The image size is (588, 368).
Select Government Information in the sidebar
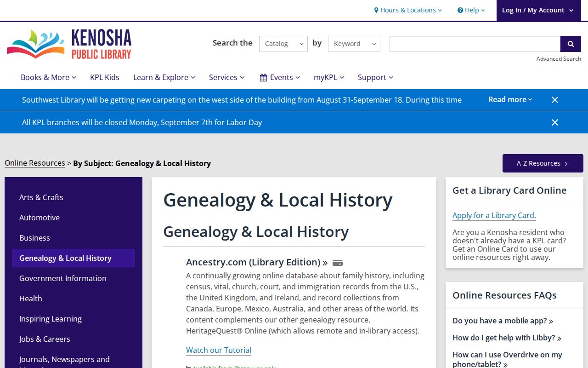73,278
